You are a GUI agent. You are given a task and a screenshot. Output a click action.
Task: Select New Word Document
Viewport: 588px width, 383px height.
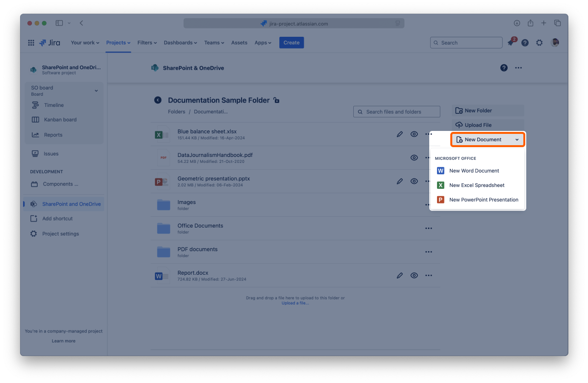coord(474,171)
